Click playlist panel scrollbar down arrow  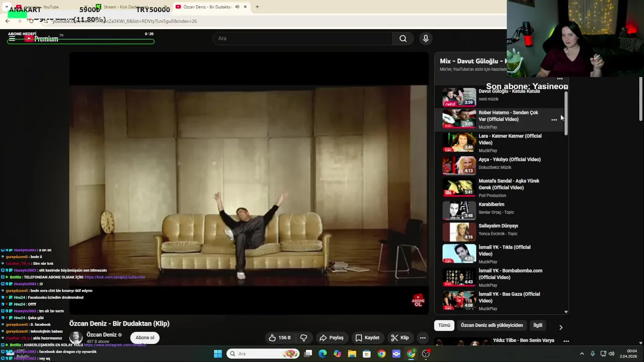pyautogui.click(x=566, y=312)
